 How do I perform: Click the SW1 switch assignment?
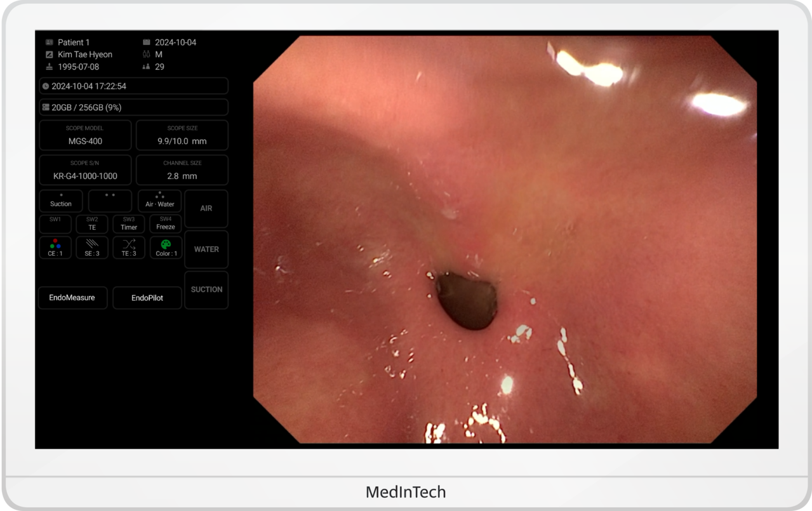tap(55, 224)
